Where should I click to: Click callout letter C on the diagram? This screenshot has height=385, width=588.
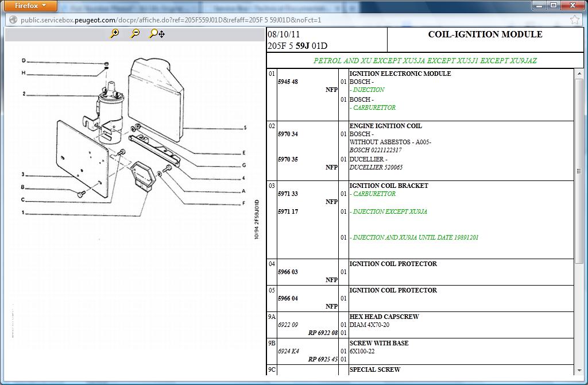[x=23, y=199]
